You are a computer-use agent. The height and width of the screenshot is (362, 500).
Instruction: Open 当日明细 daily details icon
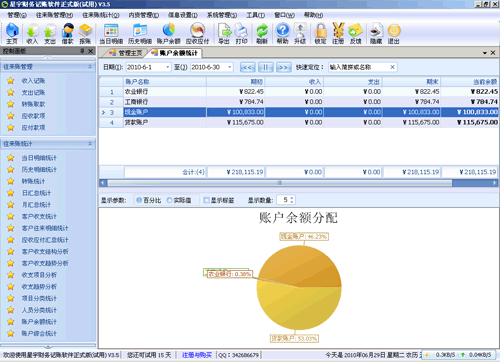point(111,33)
